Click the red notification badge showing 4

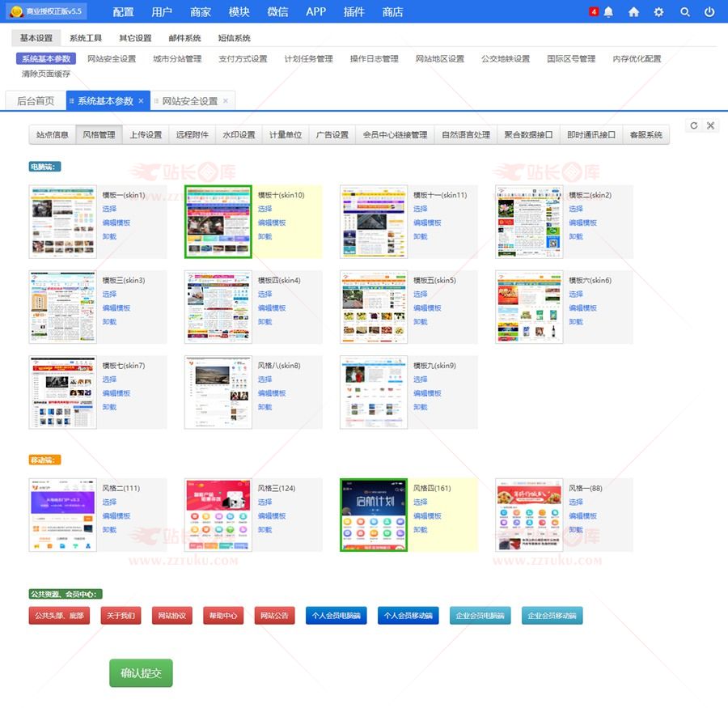pos(594,11)
